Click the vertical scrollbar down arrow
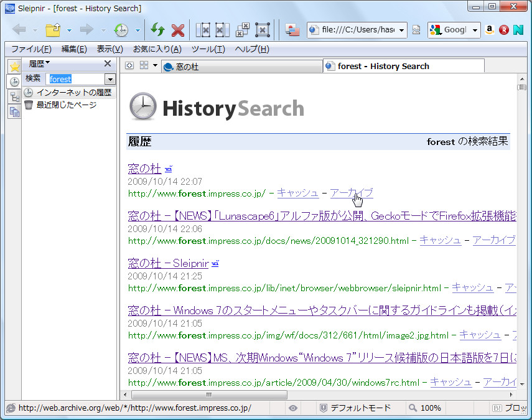Viewport: 532px width, 420px height. coord(522,385)
